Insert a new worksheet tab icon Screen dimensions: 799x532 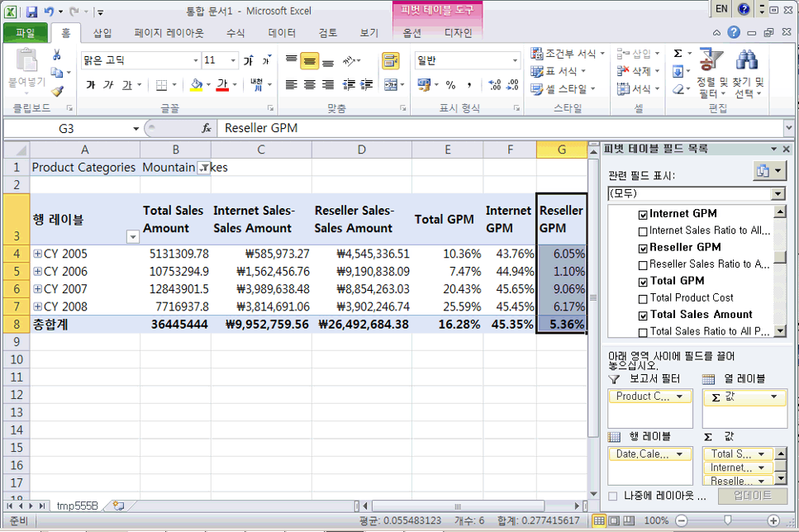pos(118,506)
